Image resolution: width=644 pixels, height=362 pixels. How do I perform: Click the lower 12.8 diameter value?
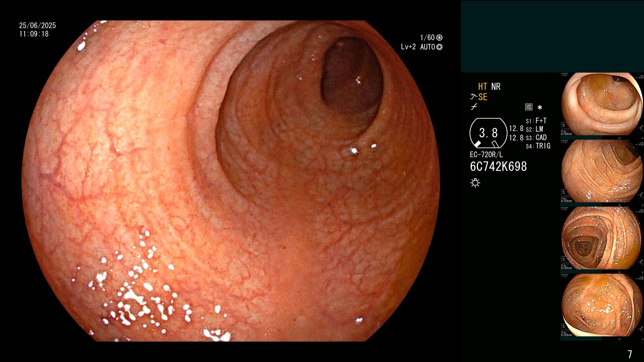(516, 137)
